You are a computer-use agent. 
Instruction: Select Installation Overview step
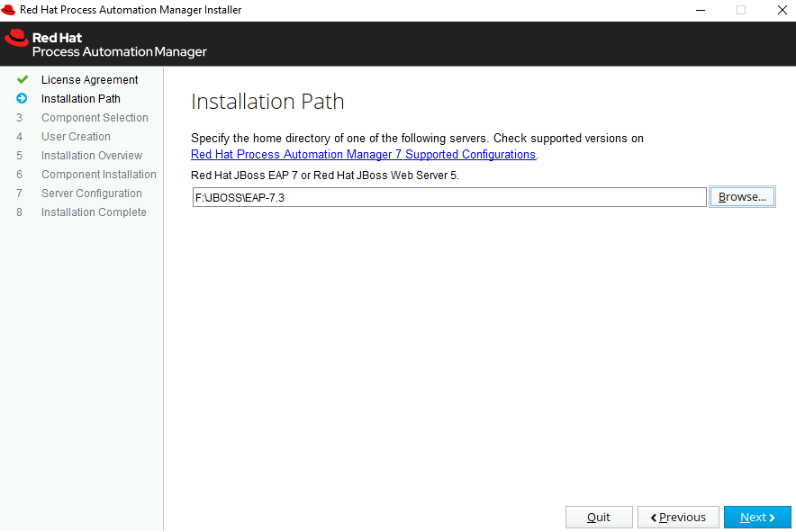[91, 156]
